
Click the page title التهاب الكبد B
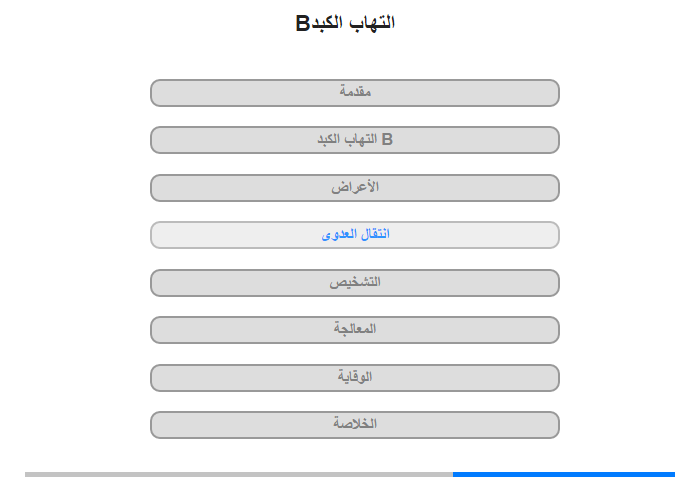click(346, 22)
